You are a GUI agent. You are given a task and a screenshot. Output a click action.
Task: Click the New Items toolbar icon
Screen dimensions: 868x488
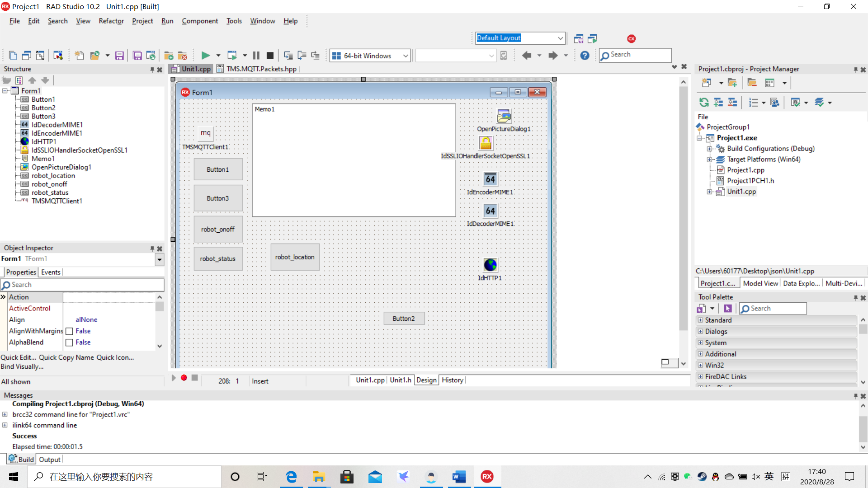coord(80,56)
